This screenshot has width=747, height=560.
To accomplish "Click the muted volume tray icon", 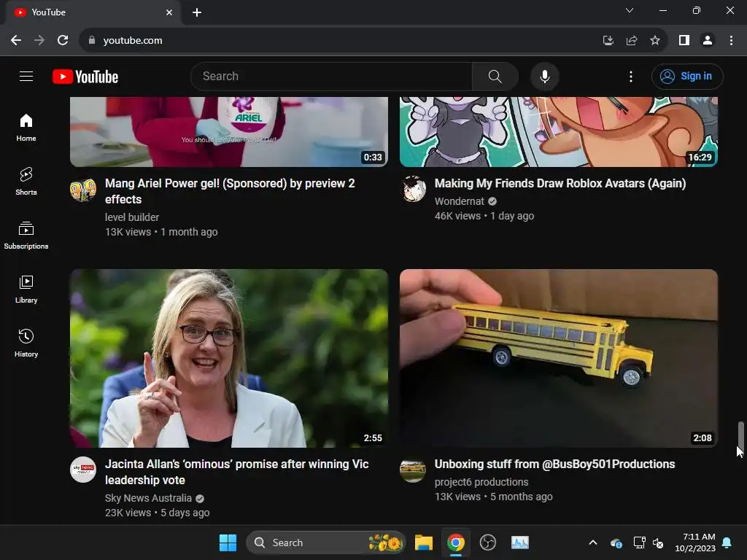I will click(x=658, y=542).
